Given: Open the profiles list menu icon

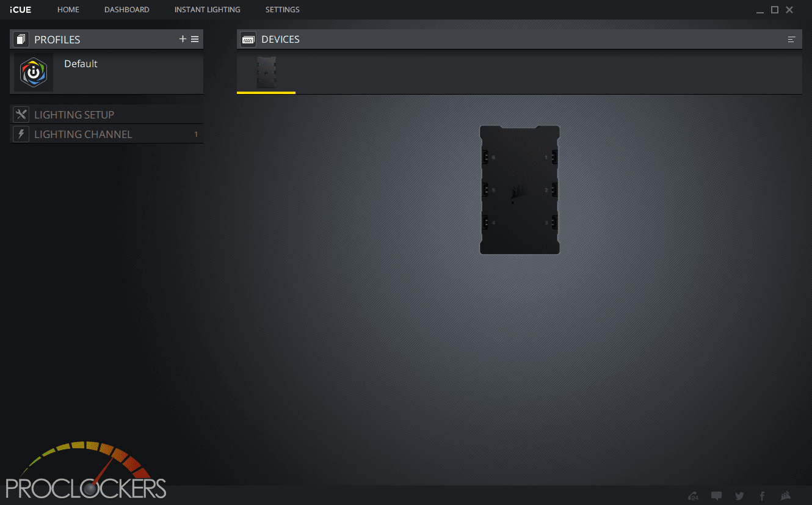Looking at the screenshot, I should pos(195,39).
